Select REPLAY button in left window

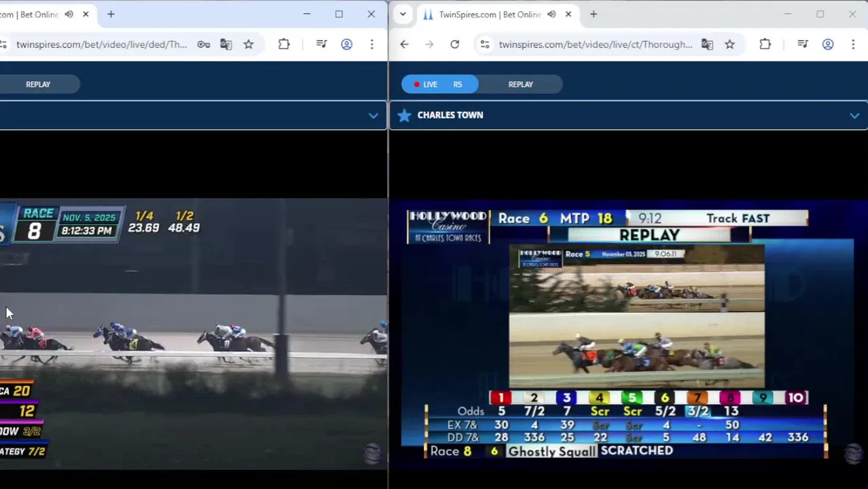point(38,84)
